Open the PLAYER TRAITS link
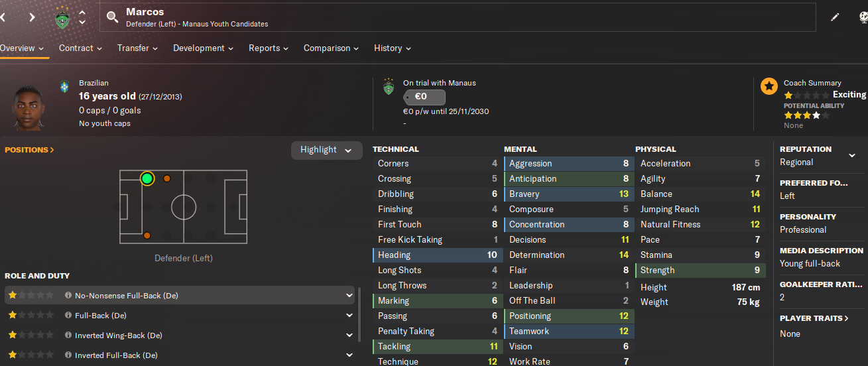This screenshot has height=366, width=868. pos(814,318)
